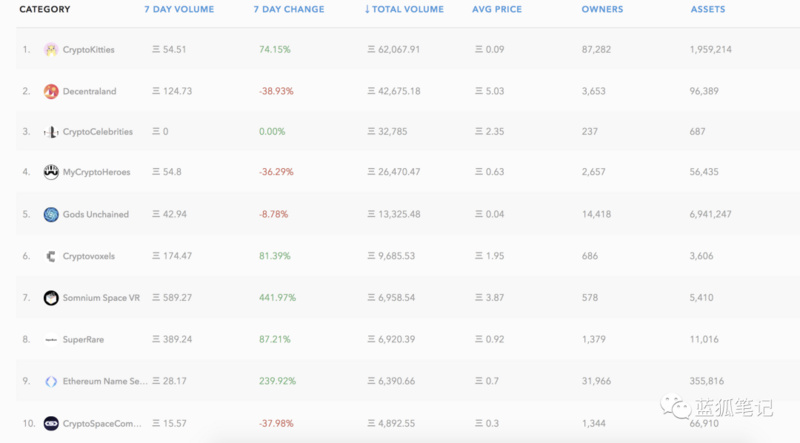
Task: Click the CryptoSpaceCommanders icon
Action: [51, 422]
